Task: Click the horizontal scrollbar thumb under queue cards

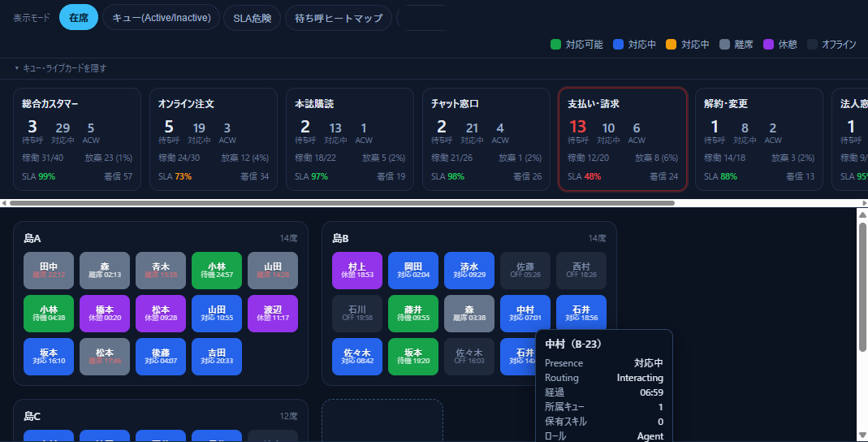Action: click(x=342, y=203)
